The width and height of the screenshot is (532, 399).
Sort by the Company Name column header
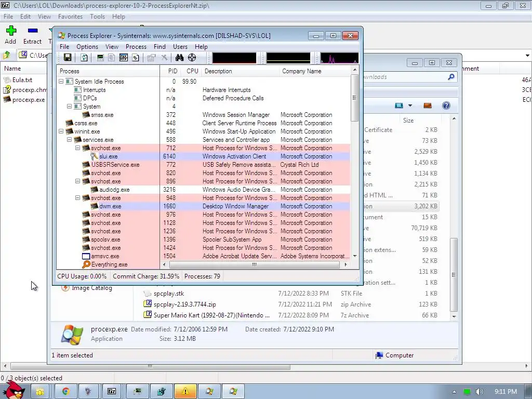[314, 71]
